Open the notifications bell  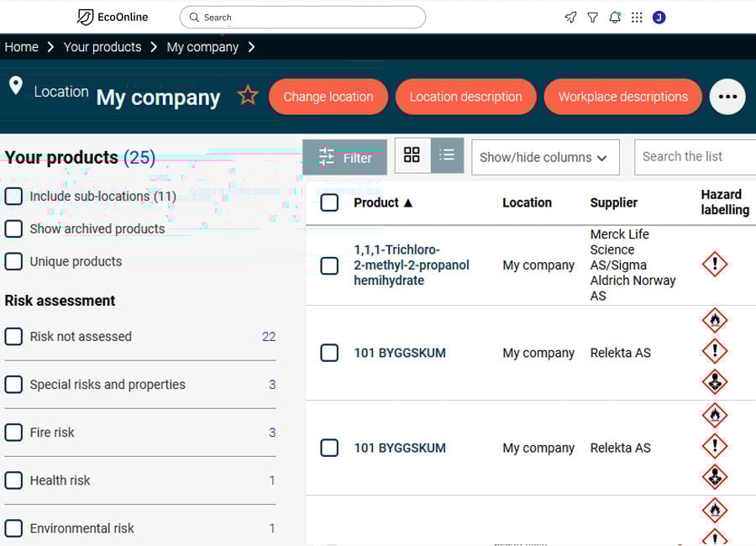(x=615, y=18)
